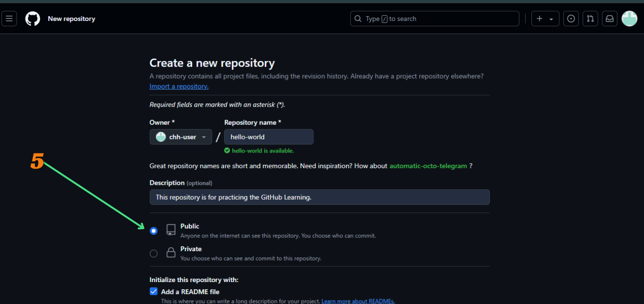Screen dimensions: 644x304
Task: Click the Description text field
Action: click(320, 197)
